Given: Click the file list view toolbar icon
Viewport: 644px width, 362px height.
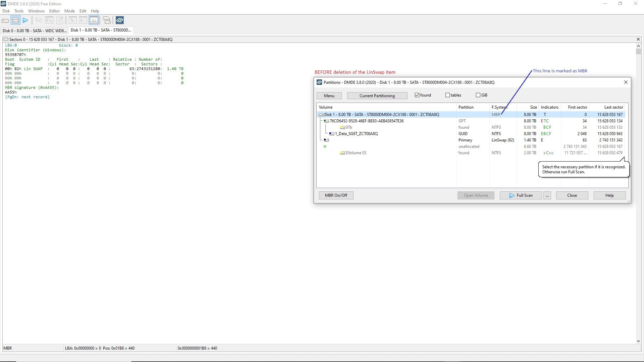Looking at the screenshot, I should [83, 20].
